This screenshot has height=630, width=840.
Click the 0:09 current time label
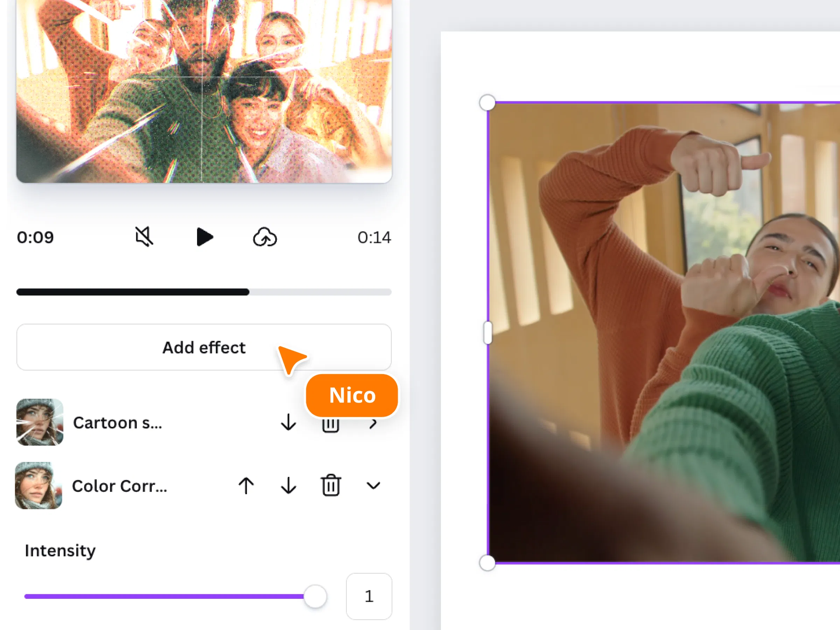coord(35,237)
